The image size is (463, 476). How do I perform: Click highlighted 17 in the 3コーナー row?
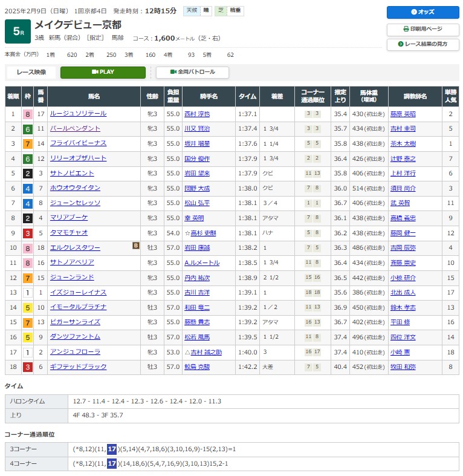click(111, 448)
